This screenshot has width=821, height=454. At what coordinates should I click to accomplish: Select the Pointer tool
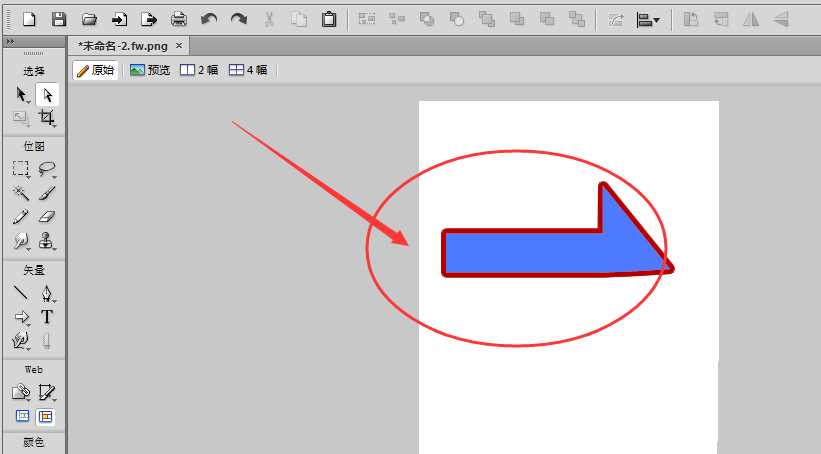click(21, 95)
